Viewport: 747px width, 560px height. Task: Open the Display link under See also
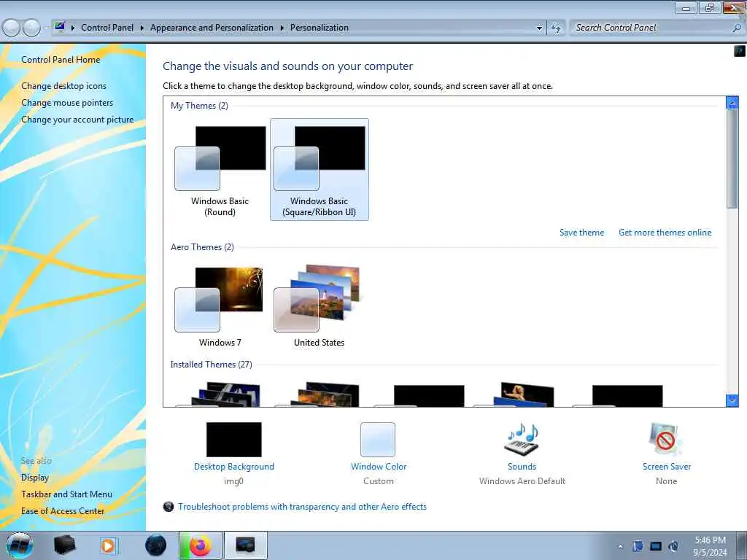click(35, 477)
